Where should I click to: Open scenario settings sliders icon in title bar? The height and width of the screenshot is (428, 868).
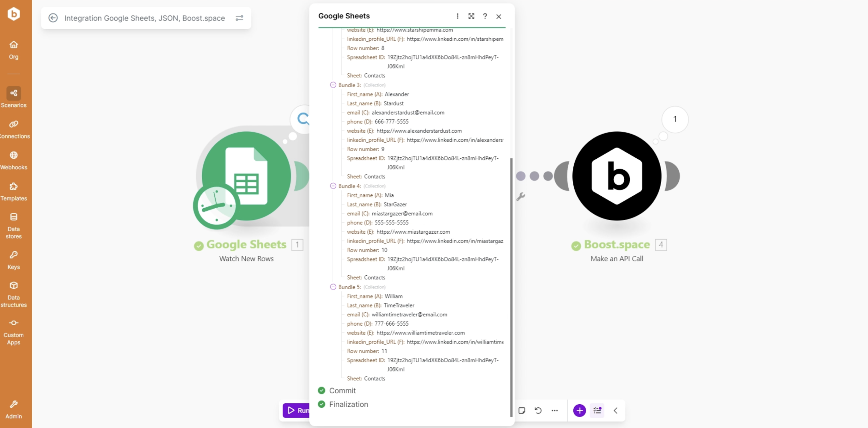pyautogui.click(x=239, y=18)
